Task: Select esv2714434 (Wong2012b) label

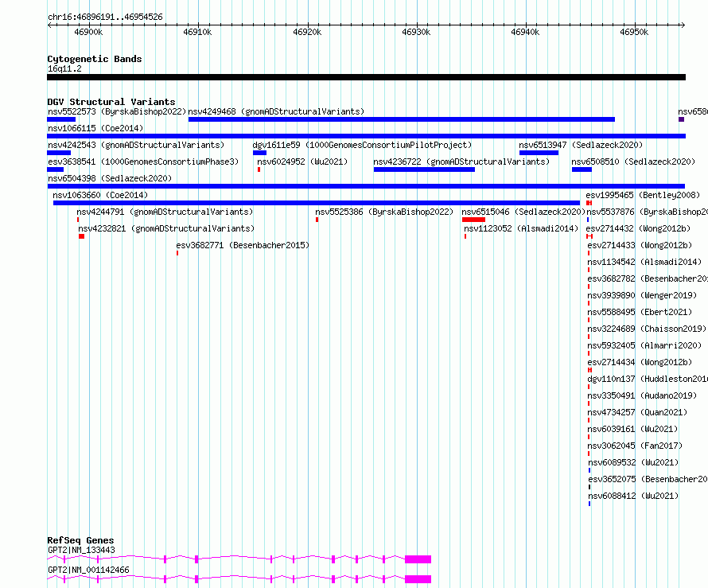Action: pos(640,362)
